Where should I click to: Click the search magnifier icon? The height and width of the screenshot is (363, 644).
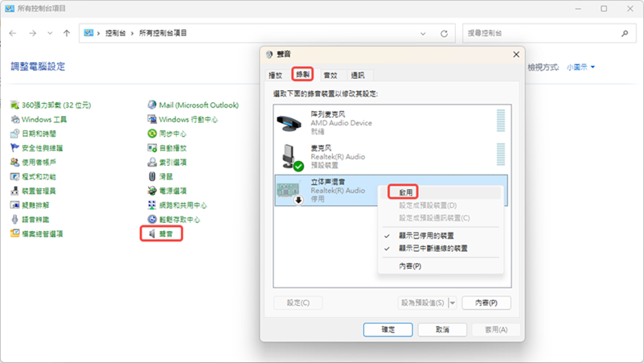tap(625, 33)
